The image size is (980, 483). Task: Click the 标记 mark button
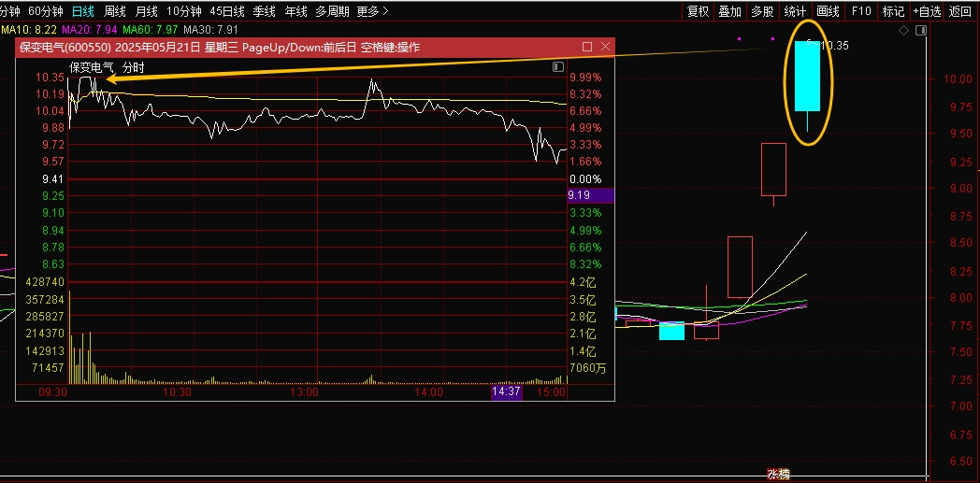pos(893,11)
